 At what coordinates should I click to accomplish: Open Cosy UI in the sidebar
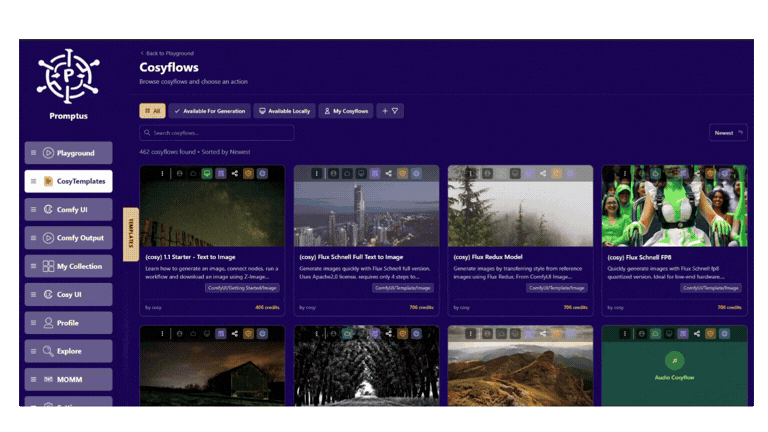pyautogui.click(x=69, y=294)
